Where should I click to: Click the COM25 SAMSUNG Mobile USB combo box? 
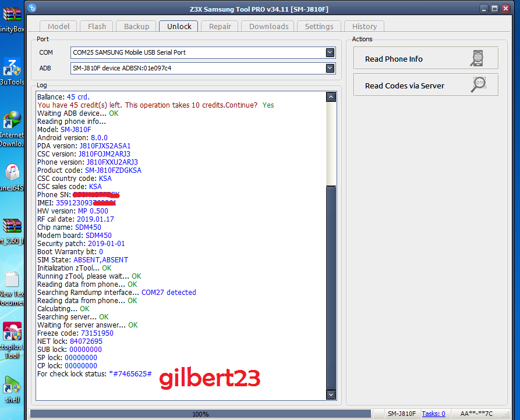tap(203, 52)
